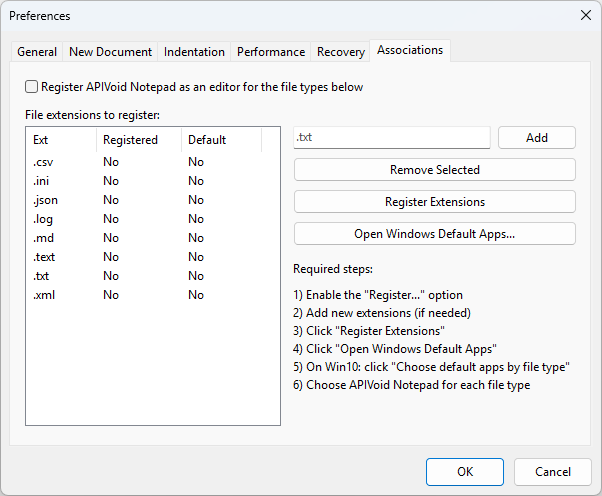602x496 pixels.
Task: Click Registered value 'No' in .text row
Action: [x=111, y=257]
